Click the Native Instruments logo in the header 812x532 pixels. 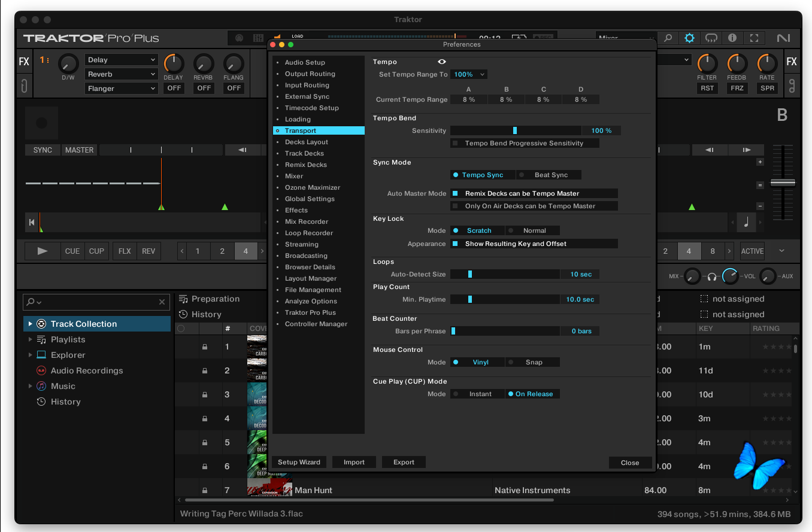click(783, 38)
